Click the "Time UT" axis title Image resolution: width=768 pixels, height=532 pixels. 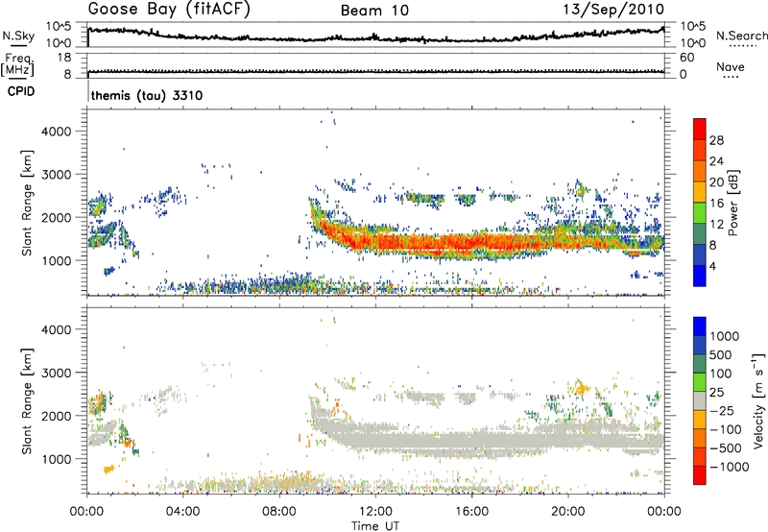click(x=375, y=526)
